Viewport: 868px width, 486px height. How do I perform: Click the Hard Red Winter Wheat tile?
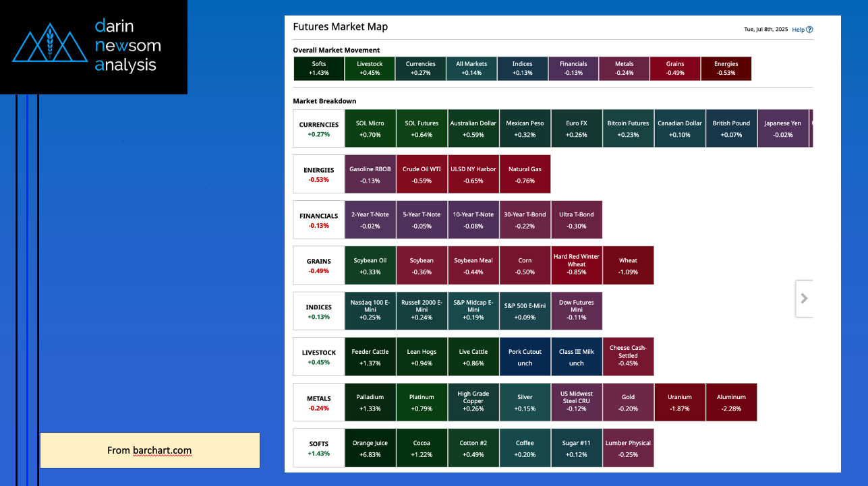coord(576,266)
